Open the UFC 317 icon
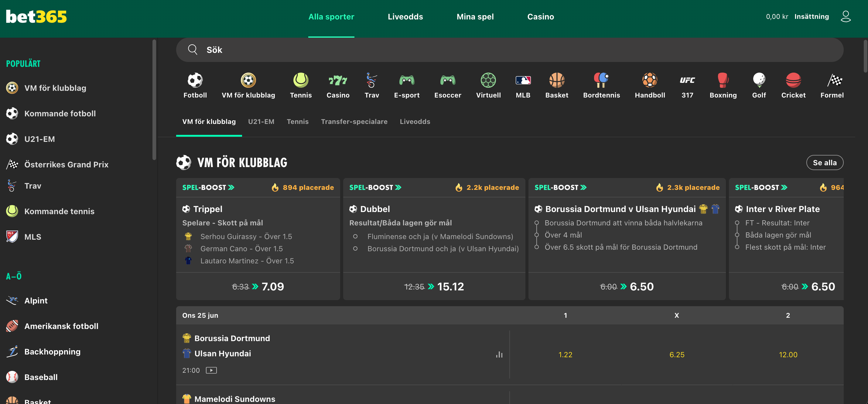 (x=687, y=80)
